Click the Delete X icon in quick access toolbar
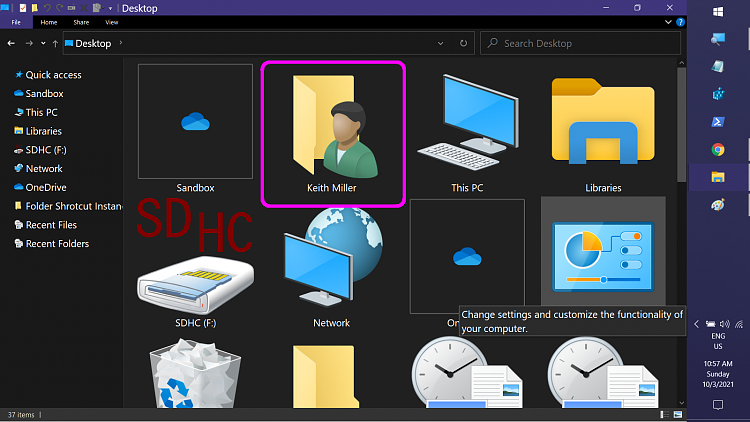750x422 pixels. (x=84, y=8)
